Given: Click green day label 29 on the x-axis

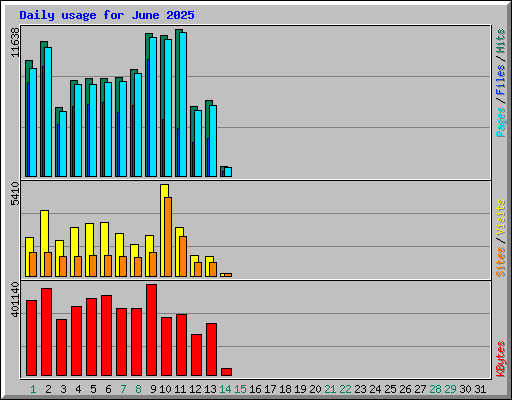Looking at the screenshot, I should click(x=450, y=389).
